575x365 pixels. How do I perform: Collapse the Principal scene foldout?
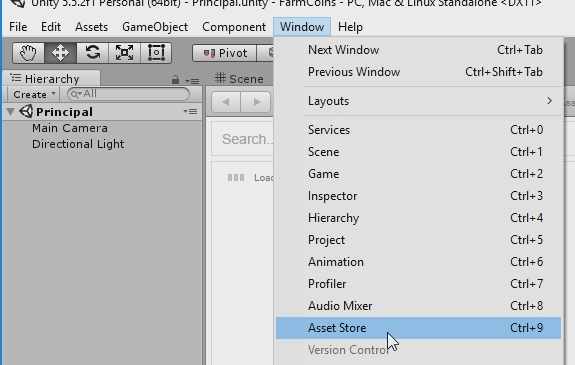click(11, 112)
